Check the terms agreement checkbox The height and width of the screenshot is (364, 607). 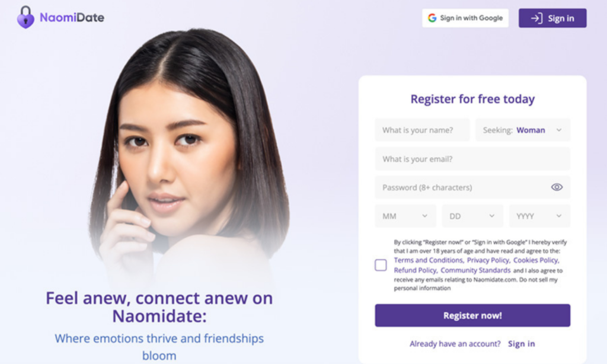381,265
